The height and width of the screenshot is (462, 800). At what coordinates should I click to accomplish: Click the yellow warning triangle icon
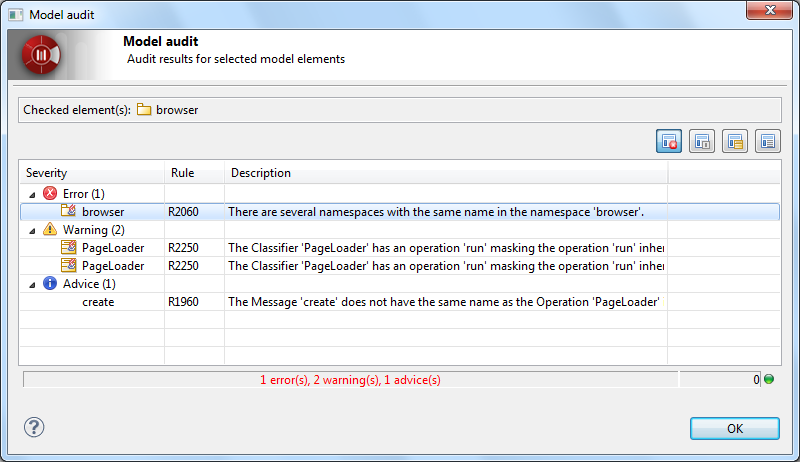click(50, 229)
